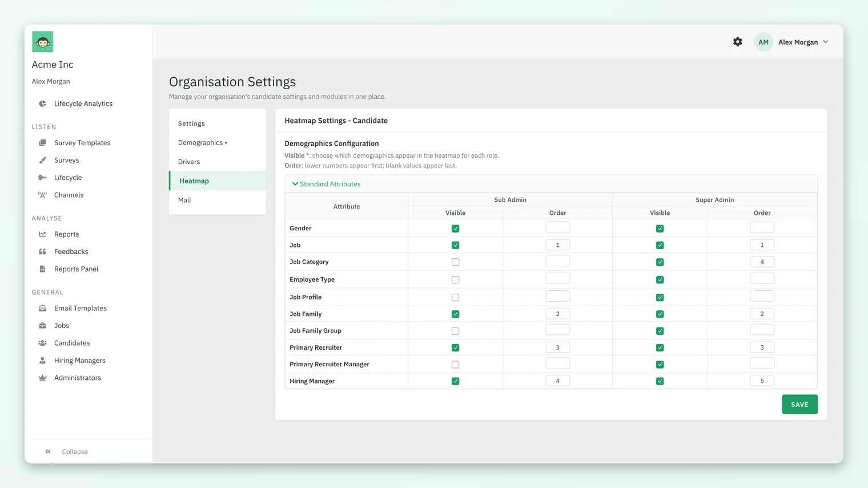The width and height of the screenshot is (868, 488).
Task: Click the Collapse sidebar label
Action: coord(75,451)
